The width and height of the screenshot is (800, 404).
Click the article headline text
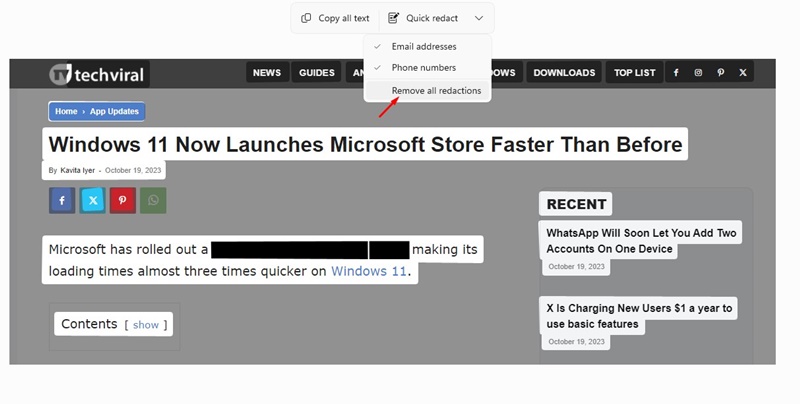click(365, 144)
